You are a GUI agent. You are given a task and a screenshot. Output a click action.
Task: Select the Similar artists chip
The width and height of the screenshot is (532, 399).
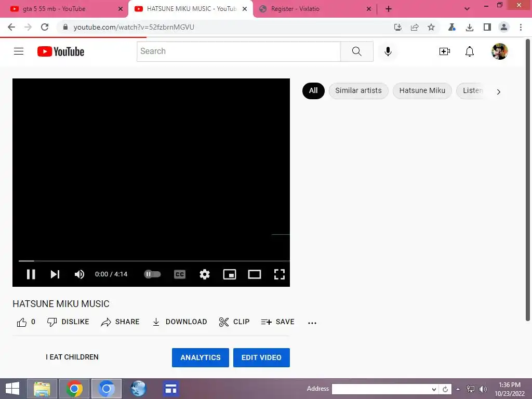(x=358, y=90)
